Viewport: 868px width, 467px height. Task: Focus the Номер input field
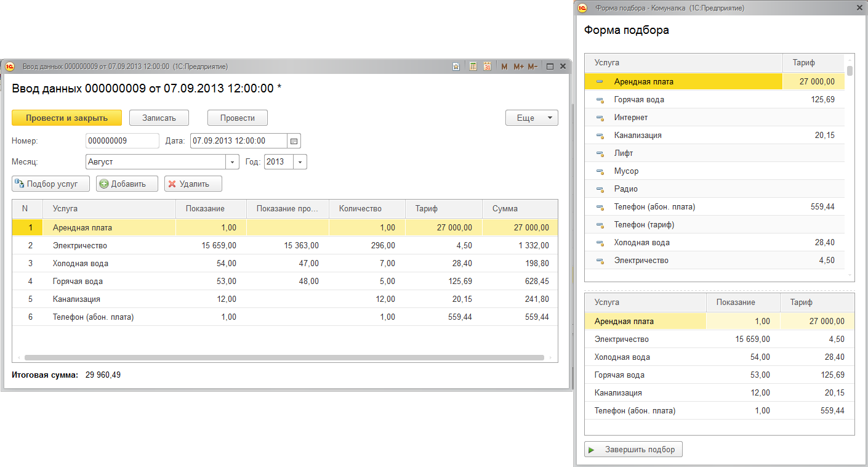[123, 141]
